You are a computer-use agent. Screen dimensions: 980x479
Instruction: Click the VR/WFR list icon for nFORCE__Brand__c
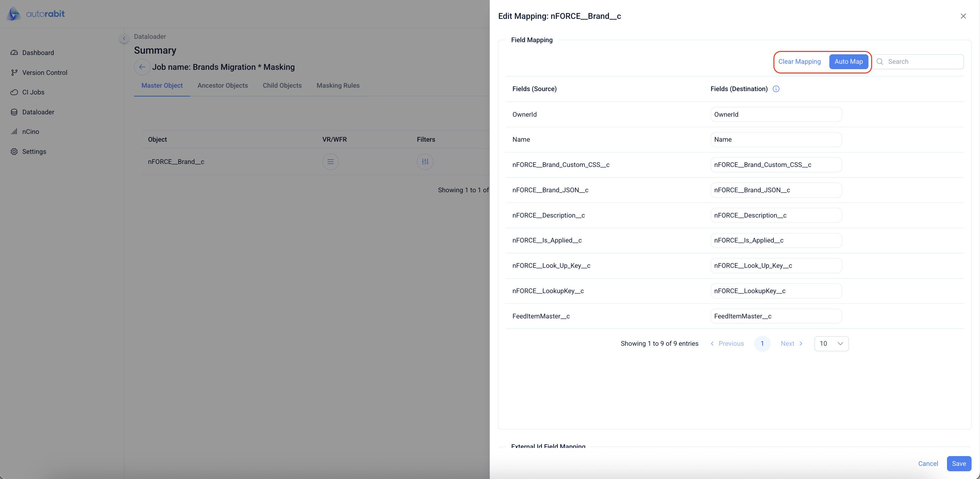pyautogui.click(x=330, y=162)
